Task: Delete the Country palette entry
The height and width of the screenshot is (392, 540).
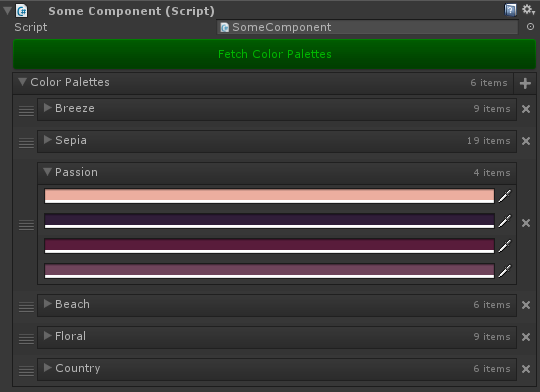Action: [526, 369]
